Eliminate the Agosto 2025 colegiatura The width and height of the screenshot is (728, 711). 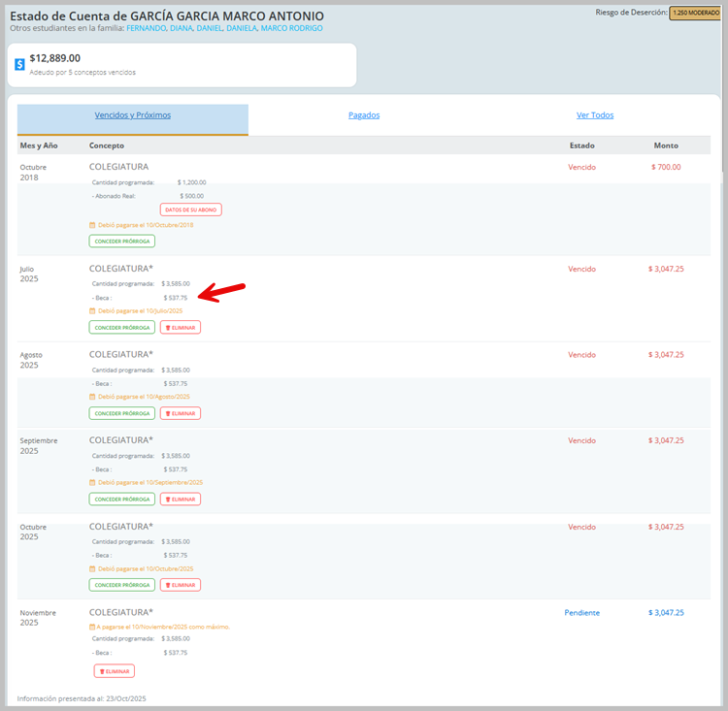coord(181,413)
